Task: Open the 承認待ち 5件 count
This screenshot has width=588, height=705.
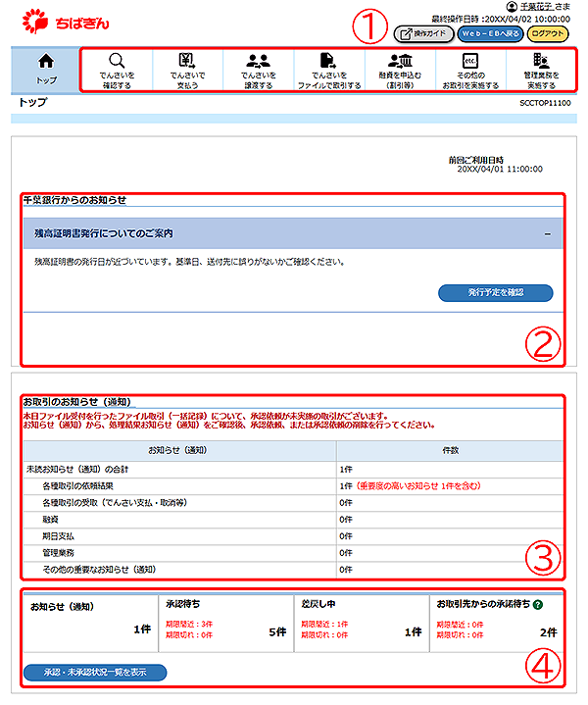Action: click(x=275, y=631)
